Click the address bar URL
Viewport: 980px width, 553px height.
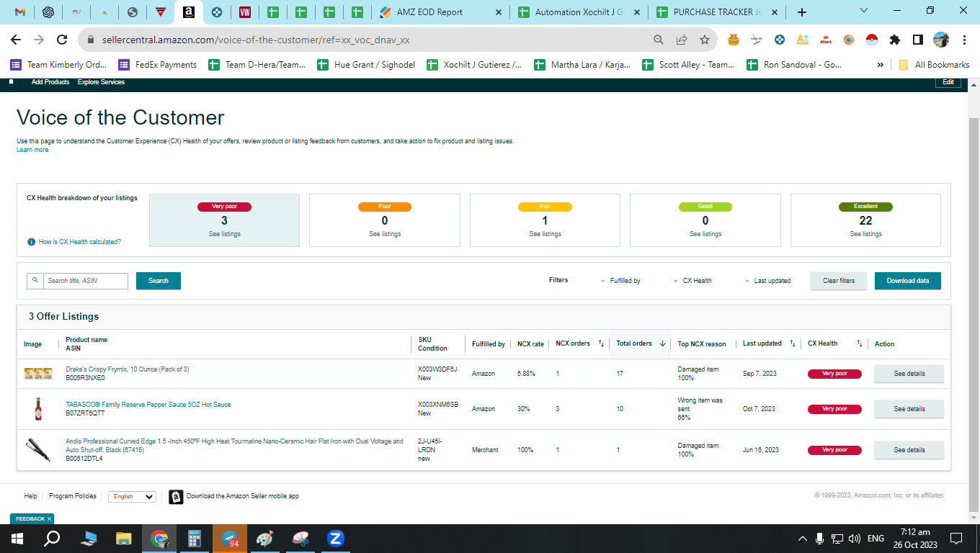(x=256, y=40)
